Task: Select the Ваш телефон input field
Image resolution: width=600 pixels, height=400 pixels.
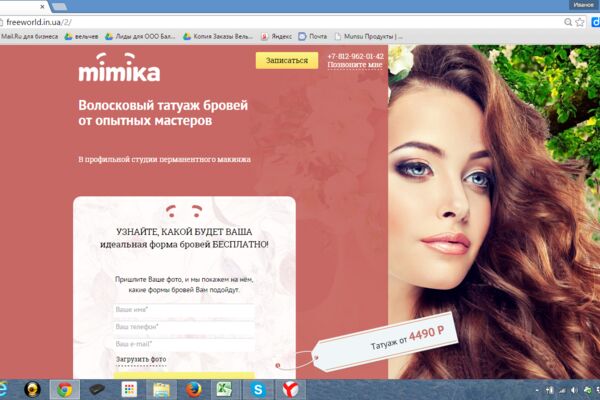Action: pos(184,327)
